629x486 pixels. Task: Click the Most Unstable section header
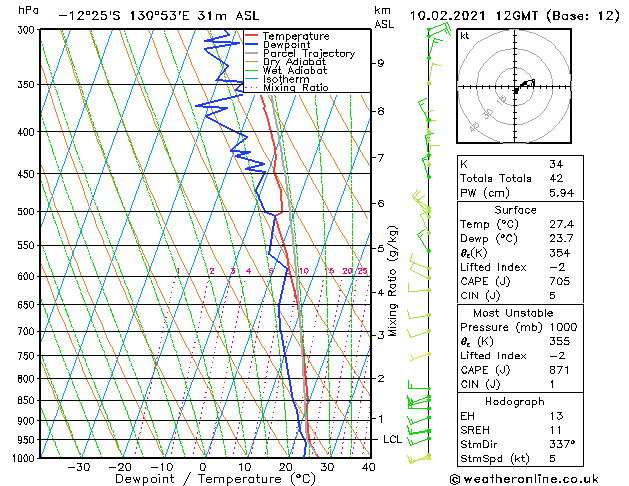point(514,313)
